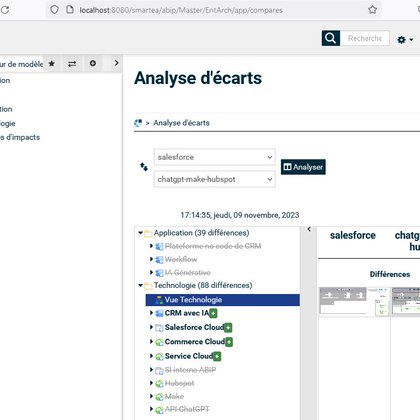Expand the Commerce Cloud node

(151, 341)
